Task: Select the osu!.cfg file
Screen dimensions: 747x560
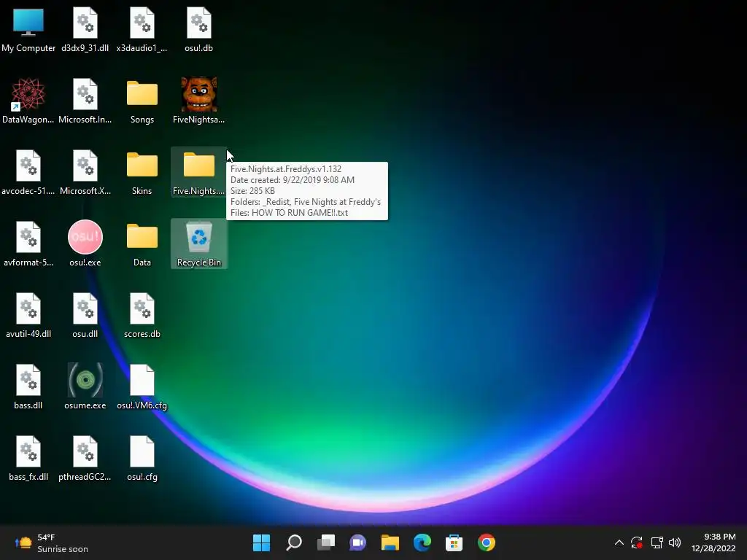Action: pos(142,458)
